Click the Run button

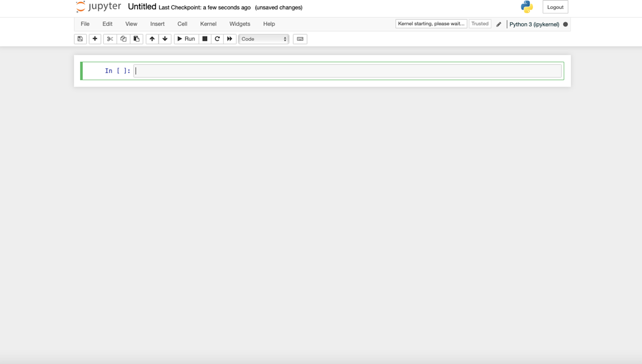[186, 39]
